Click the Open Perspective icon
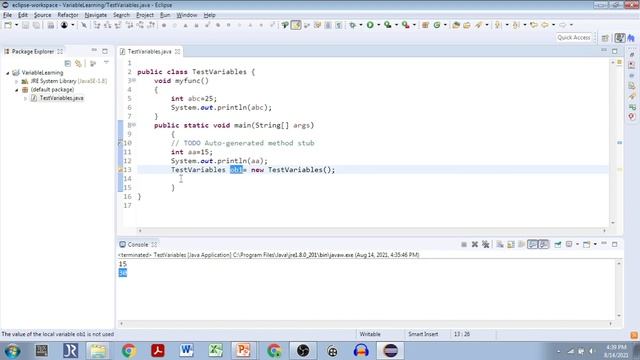 click(x=605, y=38)
